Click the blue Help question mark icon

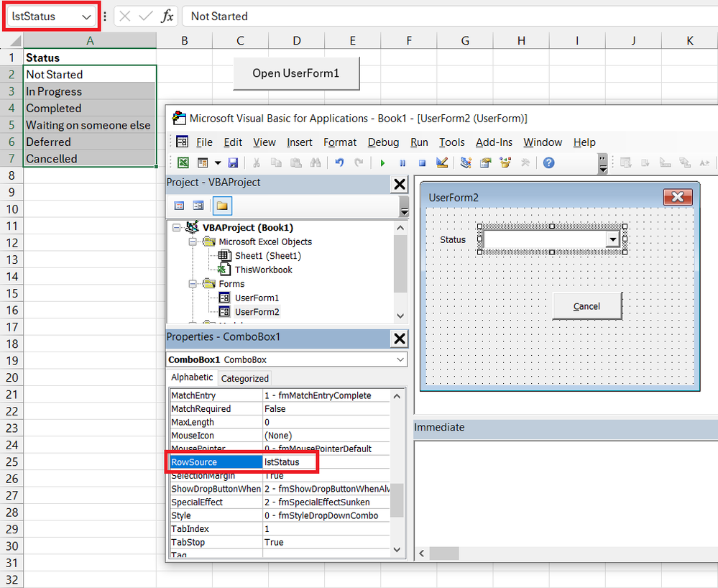point(548,162)
